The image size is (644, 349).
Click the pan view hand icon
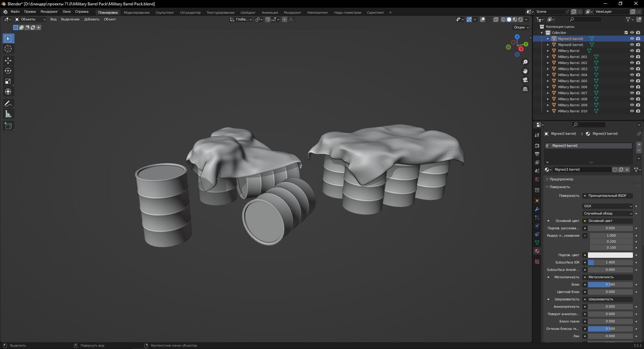(x=525, y=71)
